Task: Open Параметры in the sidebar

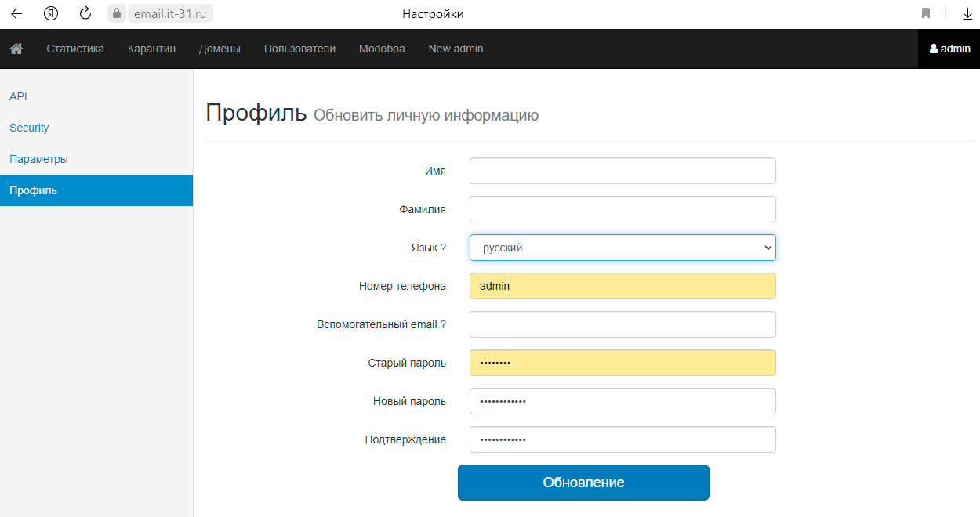Action: click(x=38, y=159)
